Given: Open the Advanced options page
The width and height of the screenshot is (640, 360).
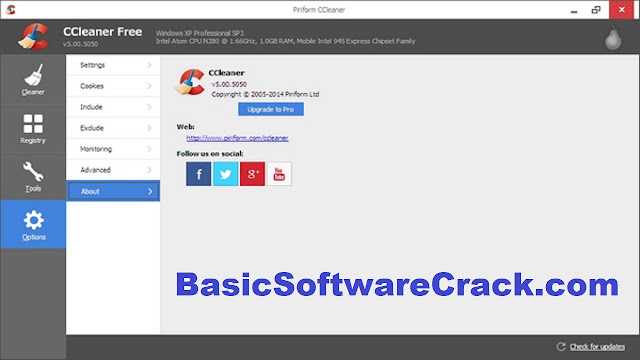Looking at the screenshot, I should pyautogui.click(x=113, y=170).
